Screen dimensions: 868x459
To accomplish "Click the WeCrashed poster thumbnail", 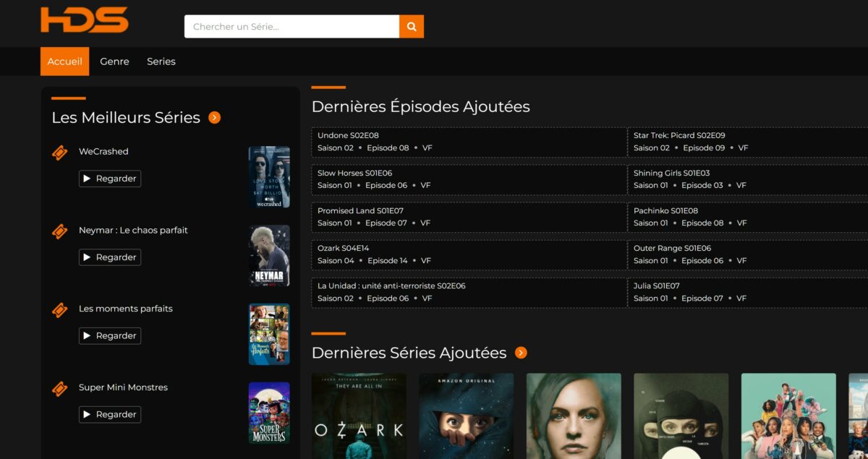I will (x=269, y=177).
